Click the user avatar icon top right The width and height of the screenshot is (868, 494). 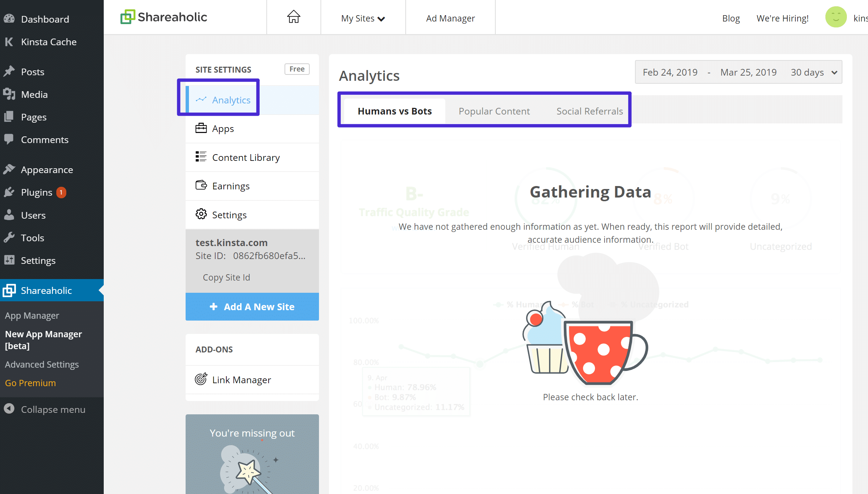pos(836,17)
